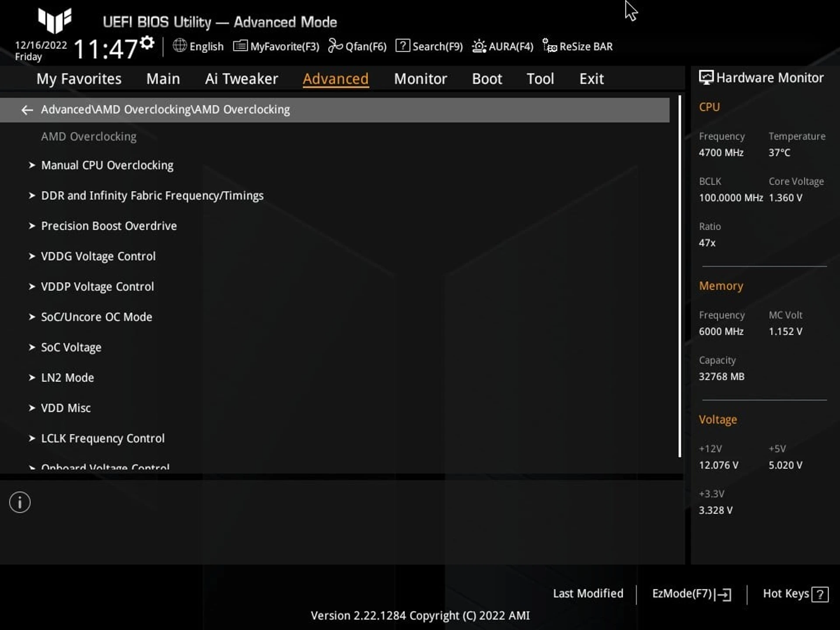Click the Qfan fan icon
Screen dimensions: 840x630
coord(335,45)
